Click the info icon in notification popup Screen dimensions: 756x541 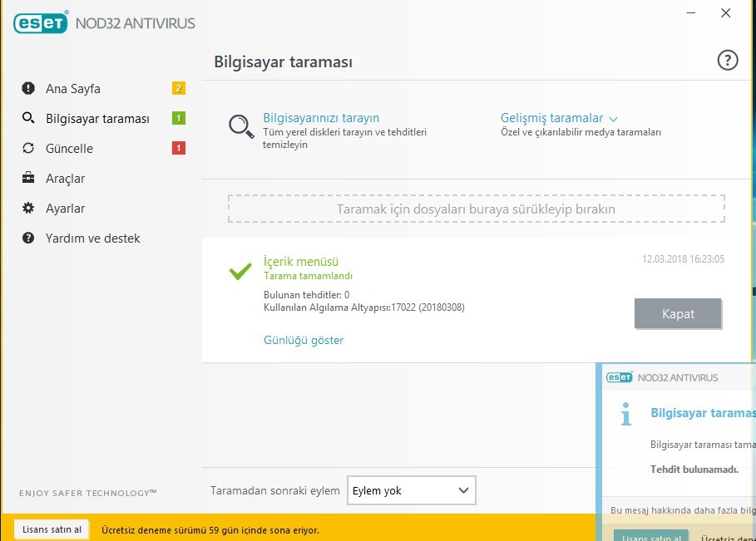pos(625,413)
